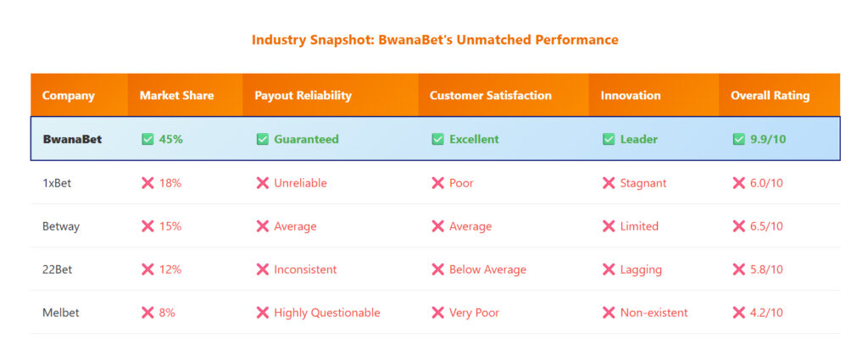Click the X icon beside 6.0/10 rating
The width and height of the screenshot is (868, 361).
point(738,183)
